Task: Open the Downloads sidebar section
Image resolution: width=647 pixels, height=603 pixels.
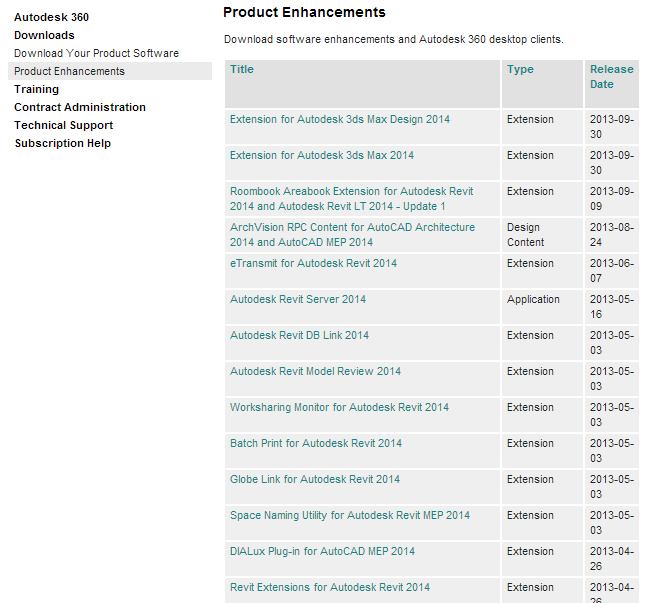Action: (x=44, y=35)
